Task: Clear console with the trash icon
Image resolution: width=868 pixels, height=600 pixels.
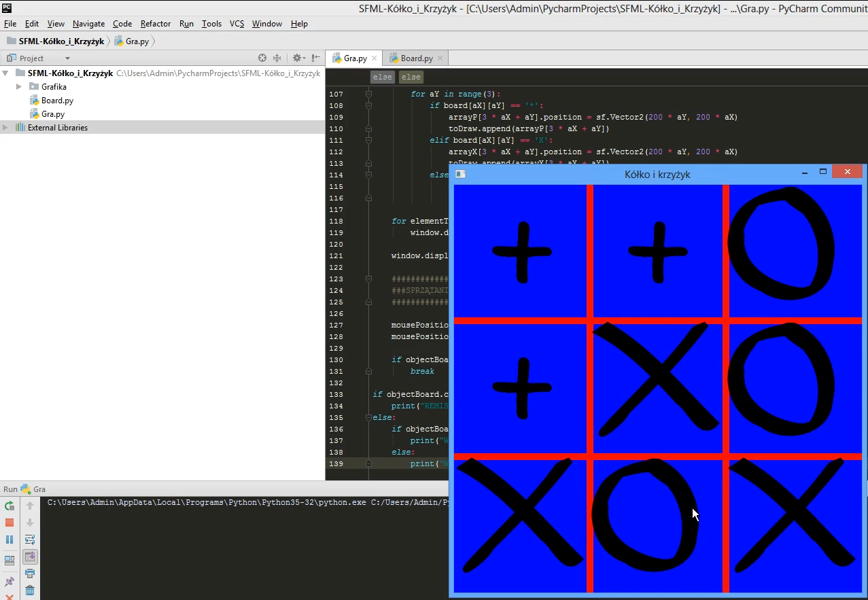Action: click(x=30, y=590)
